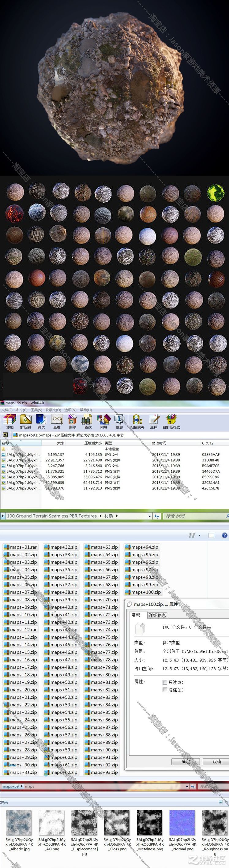The image size is (229, 868).
Task: Open the 帮助(H) menu in WinRAR
Action: [x=86, y=410]
